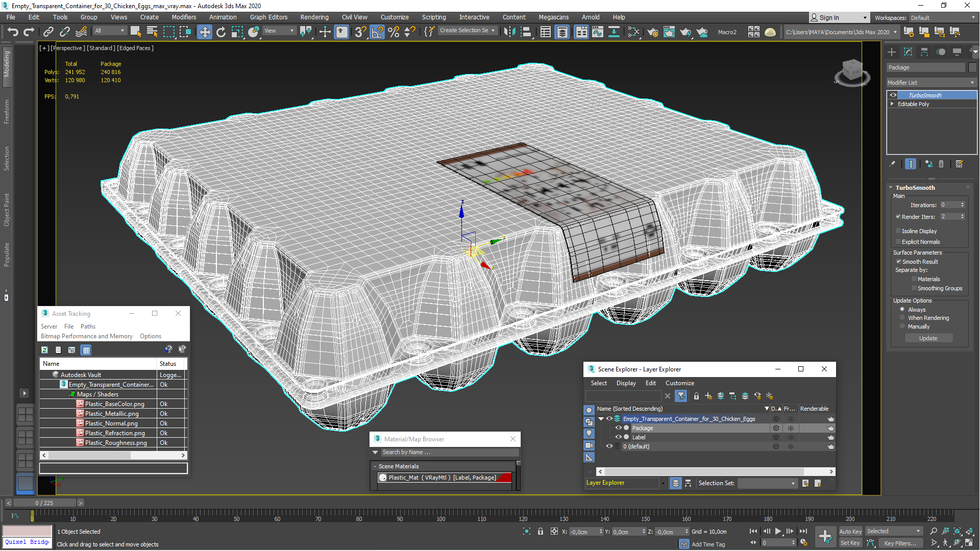Collapse Empty_Transparent_Container layer in Scene Explorer
Viewport: 980px width, 551px height.
point(601,419)
